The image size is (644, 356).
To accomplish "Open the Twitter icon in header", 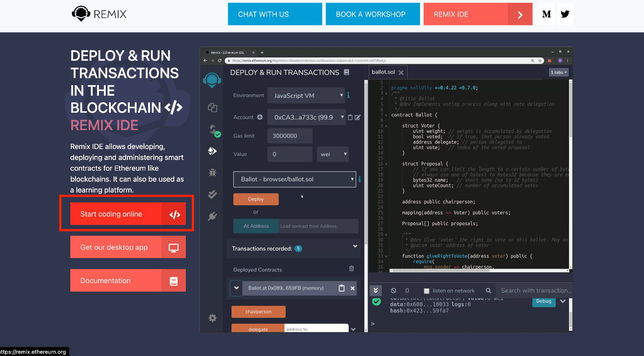I will pos(565,14).
